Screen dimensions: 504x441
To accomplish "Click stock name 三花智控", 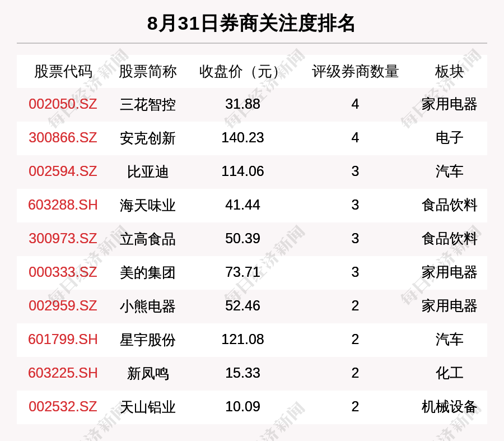I will click(x=147, y=105).
